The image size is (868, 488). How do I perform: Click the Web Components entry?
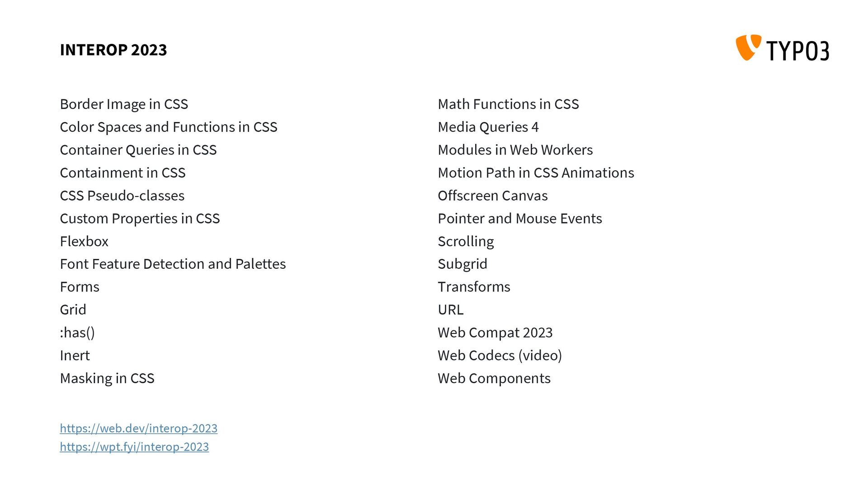[494, 379]
